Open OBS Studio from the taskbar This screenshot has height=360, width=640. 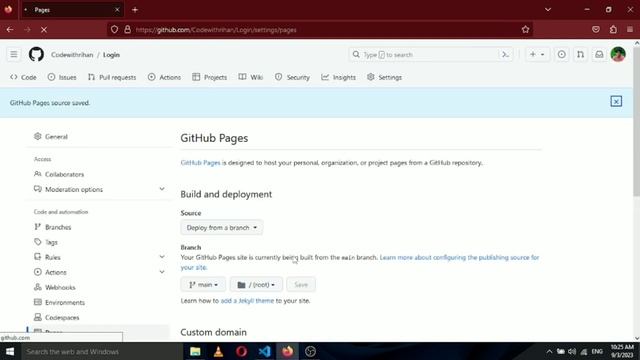click(311, 351)
